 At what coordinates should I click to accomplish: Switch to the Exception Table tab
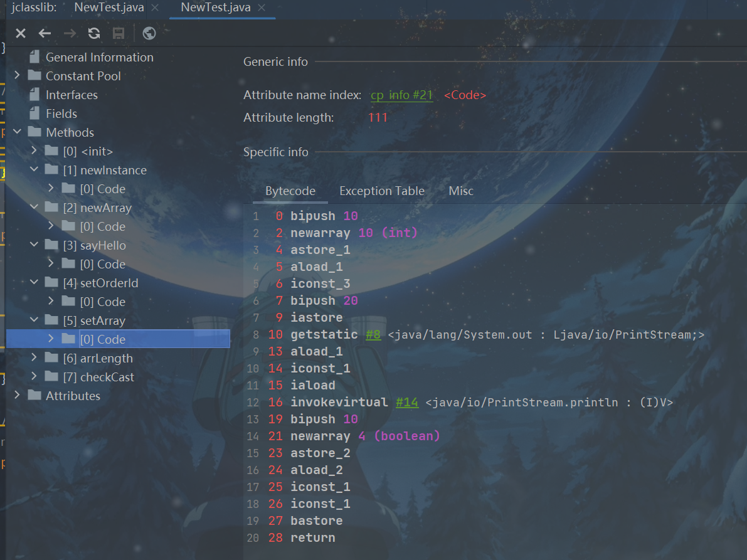click(x=381, y=191)
